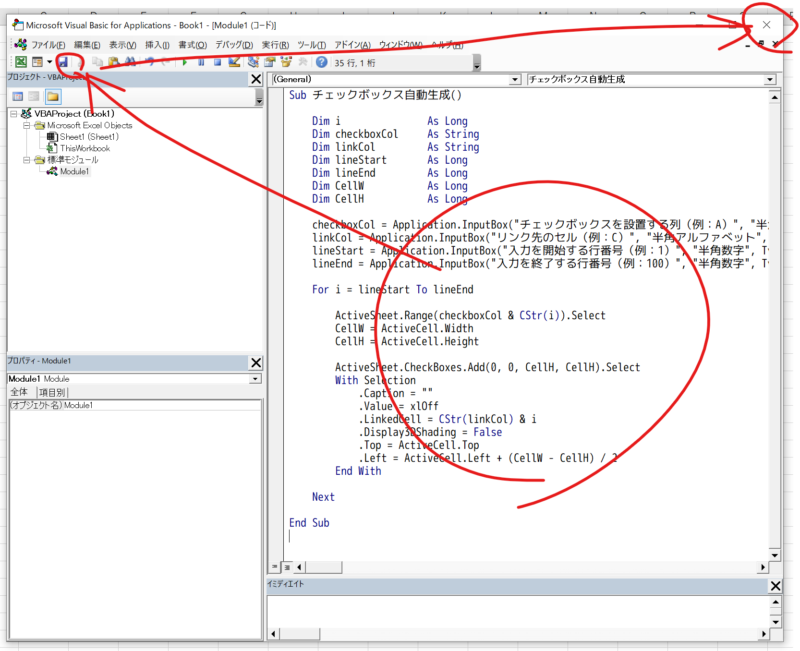The height and width of the screenshot is (651, 800).
Task: Close the プロパティ - Module1 panel
Action: 256,362
